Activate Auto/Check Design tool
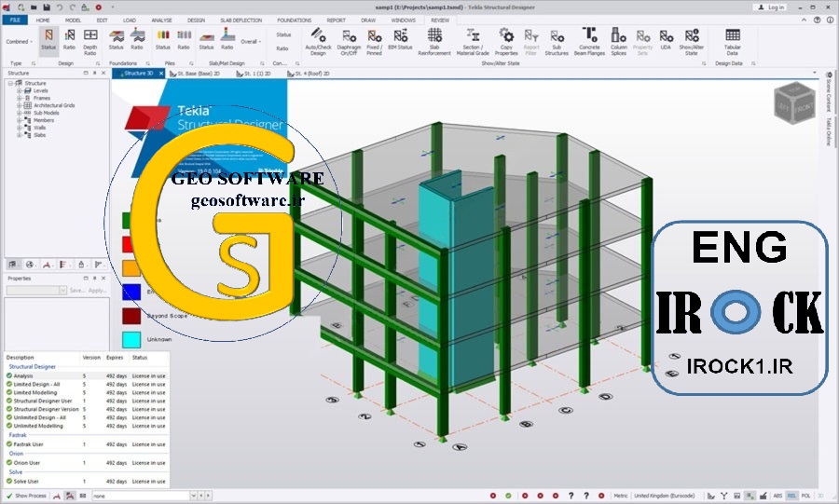The image size is (839, 504). [x=318, y=42]
